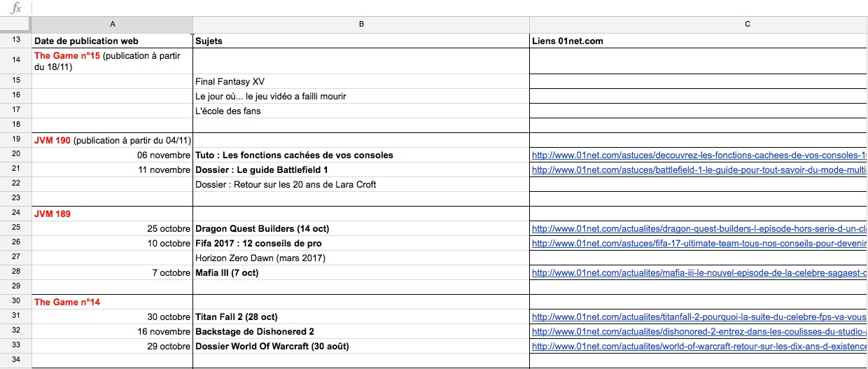The image size is (868, 369).
Task: Select the 'The Game n°14' cell
Action: click(113, 302)
